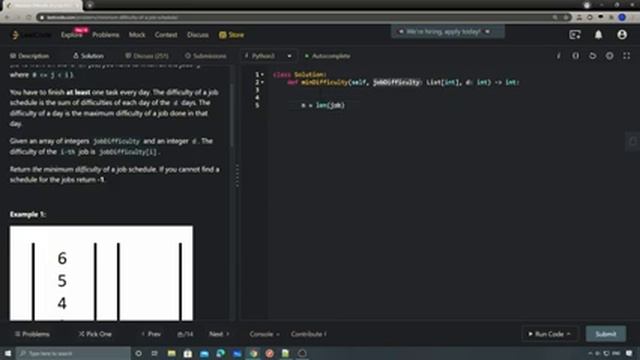Open Chrome on the taskbar
Viewport: 640px width, 360px height.
pos(253,353)
